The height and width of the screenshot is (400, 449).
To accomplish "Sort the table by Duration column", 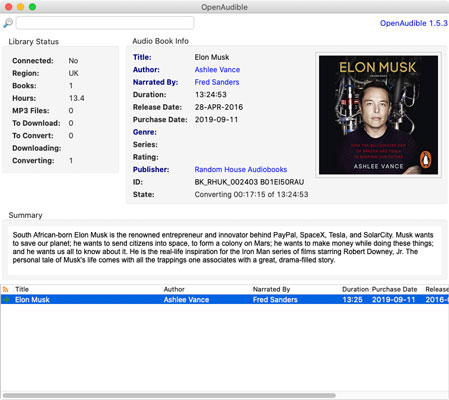I will [355, 289].
